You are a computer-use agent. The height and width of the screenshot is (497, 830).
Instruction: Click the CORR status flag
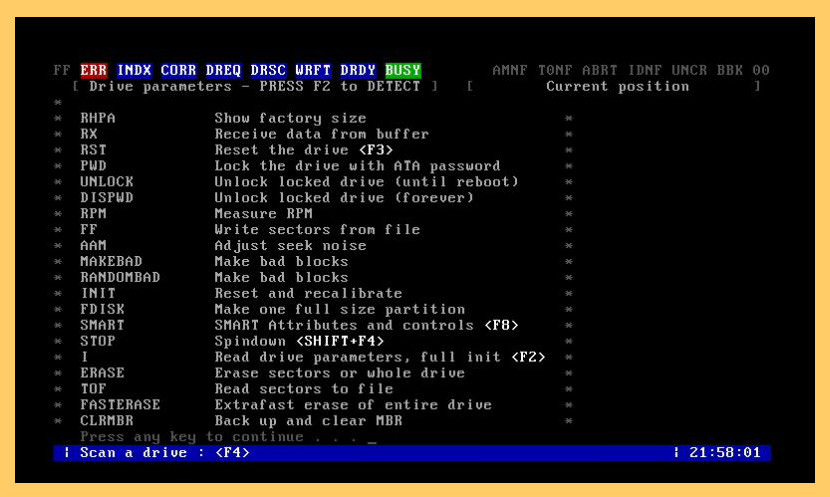[179, 70]
